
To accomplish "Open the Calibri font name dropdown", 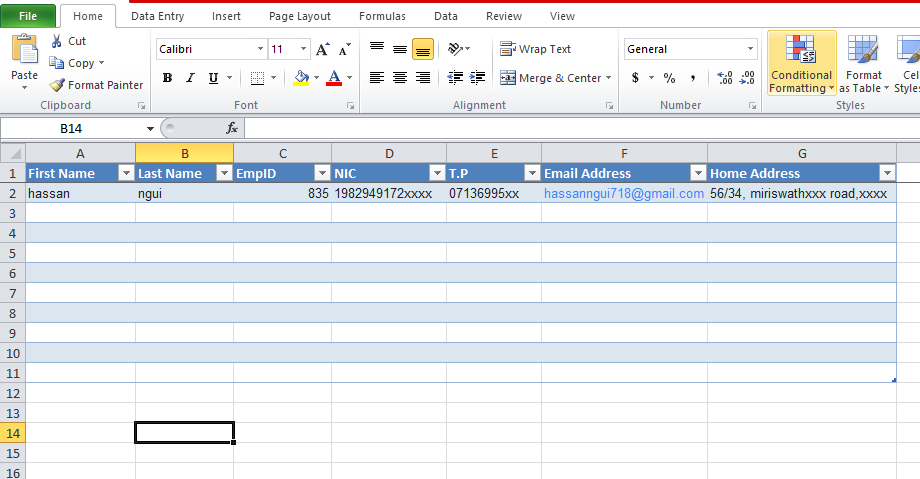I will coord(260,49).
